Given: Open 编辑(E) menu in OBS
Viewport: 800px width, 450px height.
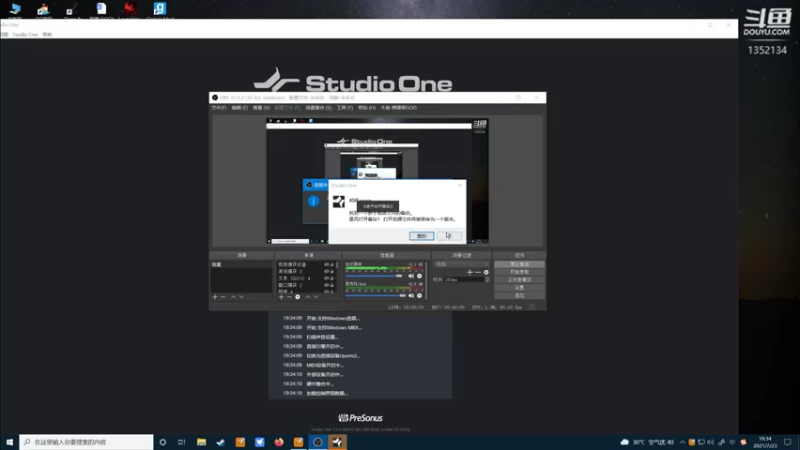Looking at the screenshot, I should tap(239, 108).
